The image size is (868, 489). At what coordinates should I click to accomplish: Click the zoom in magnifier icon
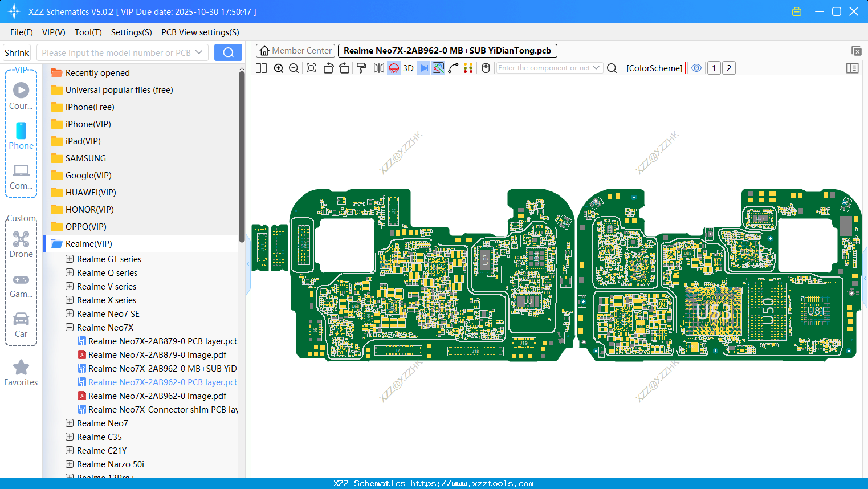279,68
